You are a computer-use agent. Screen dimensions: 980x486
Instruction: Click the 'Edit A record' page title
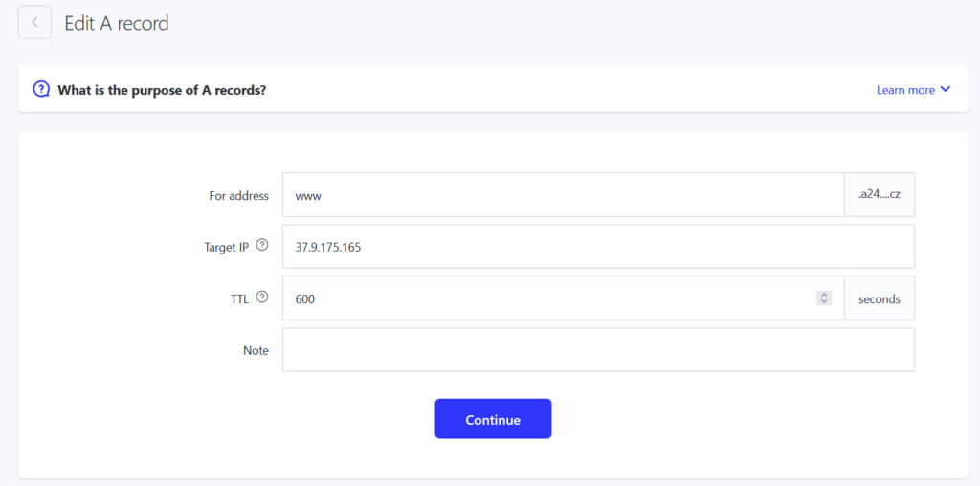click(x=117, y=23)
